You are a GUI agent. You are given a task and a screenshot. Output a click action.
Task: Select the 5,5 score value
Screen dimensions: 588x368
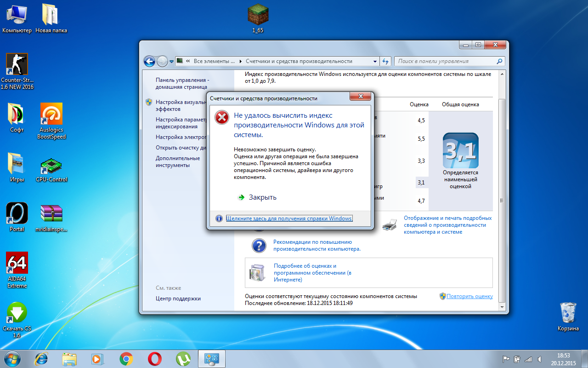point(421,139)
